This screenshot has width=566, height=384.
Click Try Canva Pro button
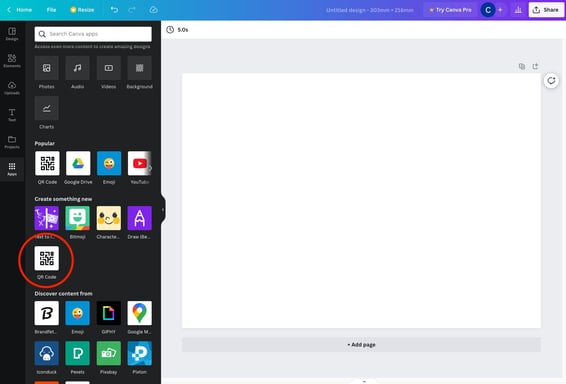[450, 10]
